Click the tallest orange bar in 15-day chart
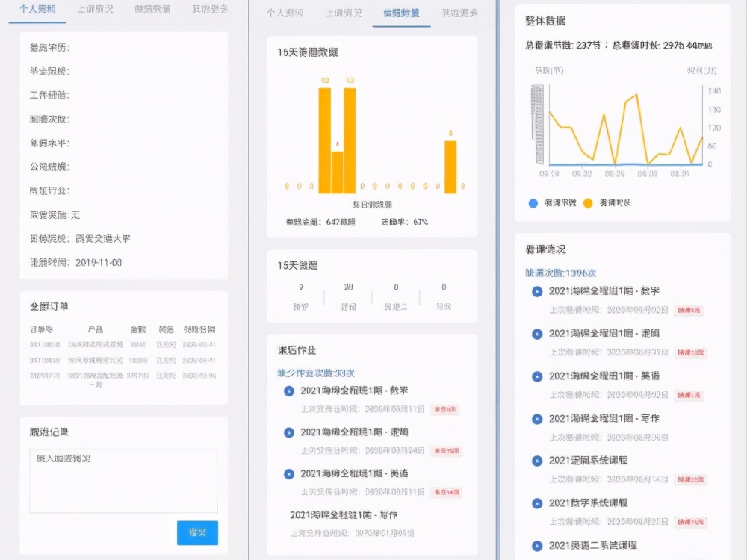This screenshot has width=747, height=560. (x=325, y=140)
